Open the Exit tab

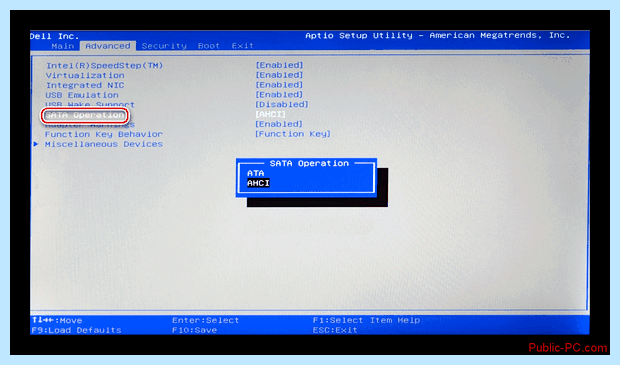(x=242, y=46)
